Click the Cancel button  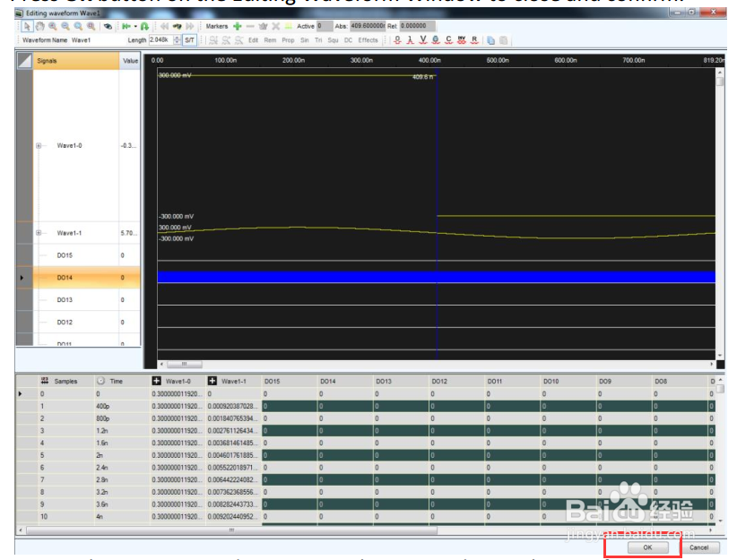point(699,547)
